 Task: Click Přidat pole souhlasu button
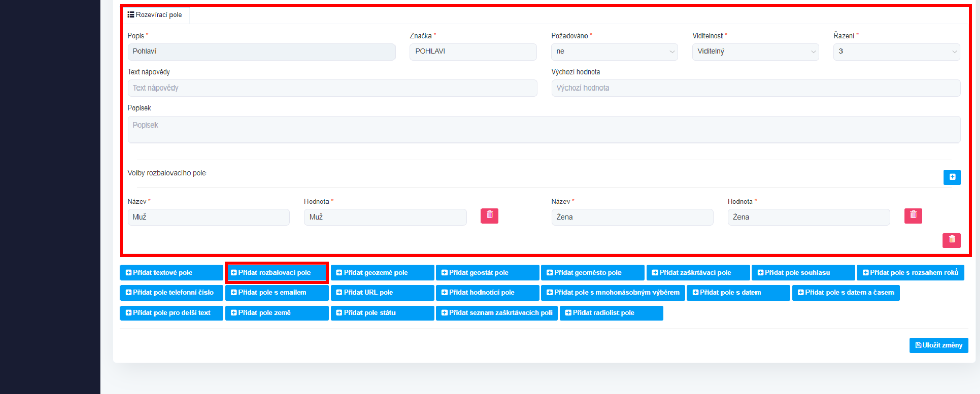803,273
